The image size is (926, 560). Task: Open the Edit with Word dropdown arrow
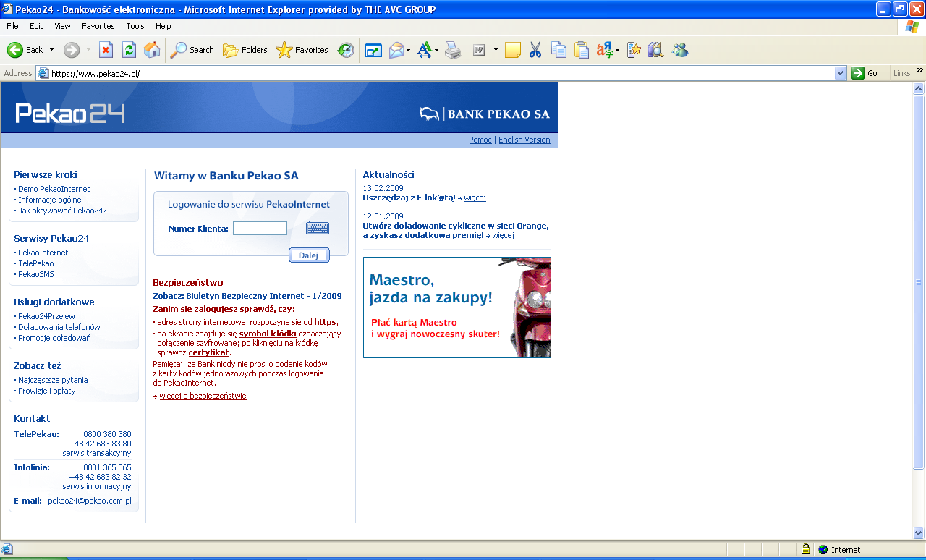[496, 50]
